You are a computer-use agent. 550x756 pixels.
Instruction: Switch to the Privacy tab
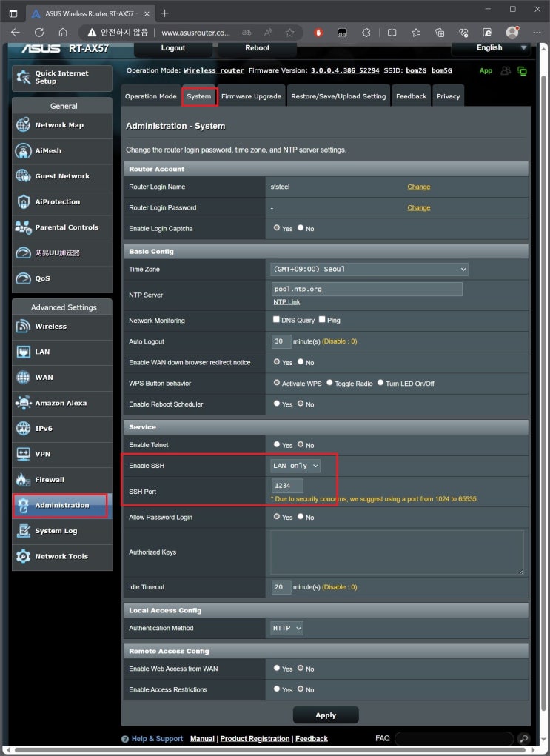click(x=449, y=96)
